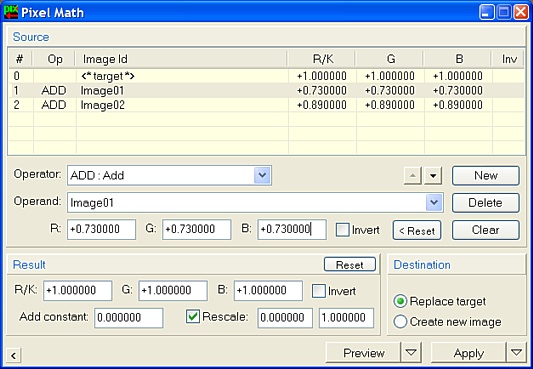Select the Replace target option
The image size is (533, 369).
pos(400,301)
